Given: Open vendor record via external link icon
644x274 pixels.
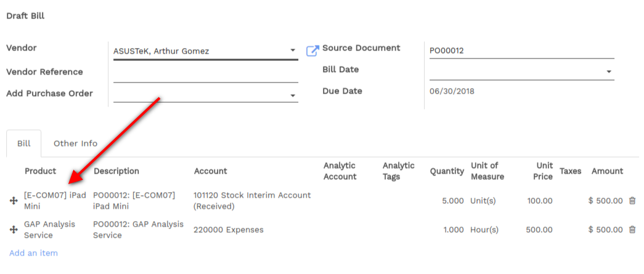Looking at the screenshot, I should click(312, 51).
